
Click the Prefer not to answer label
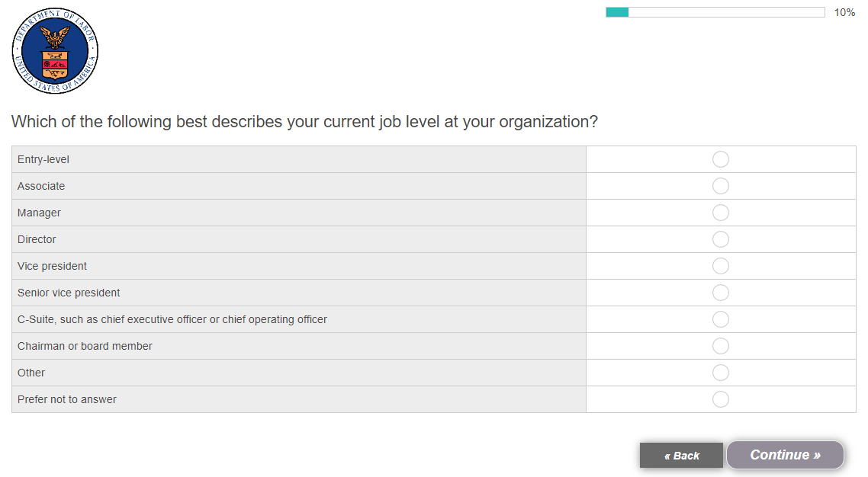[x=67, y=399]
